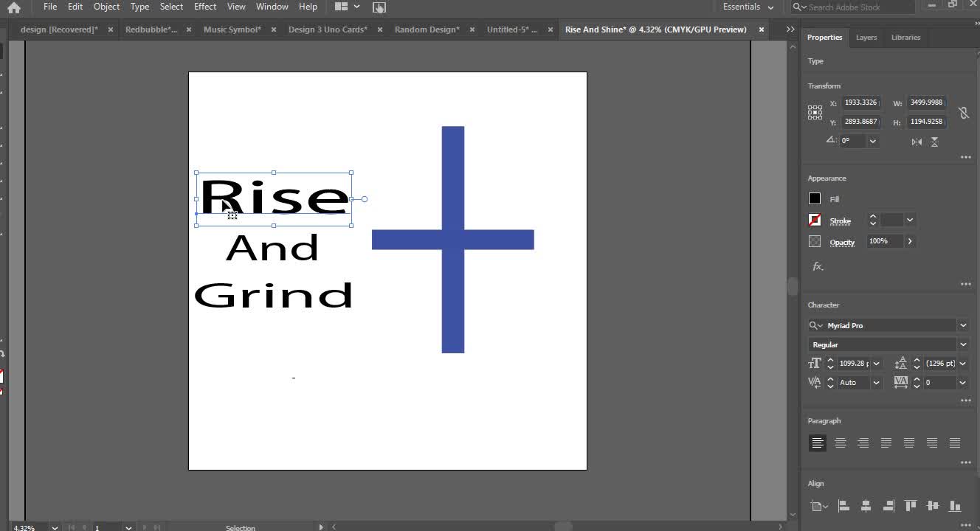Justify paragraph with last line centered
Screen dimensions: 980x531
pyautogui.click(x=909, y=442)
